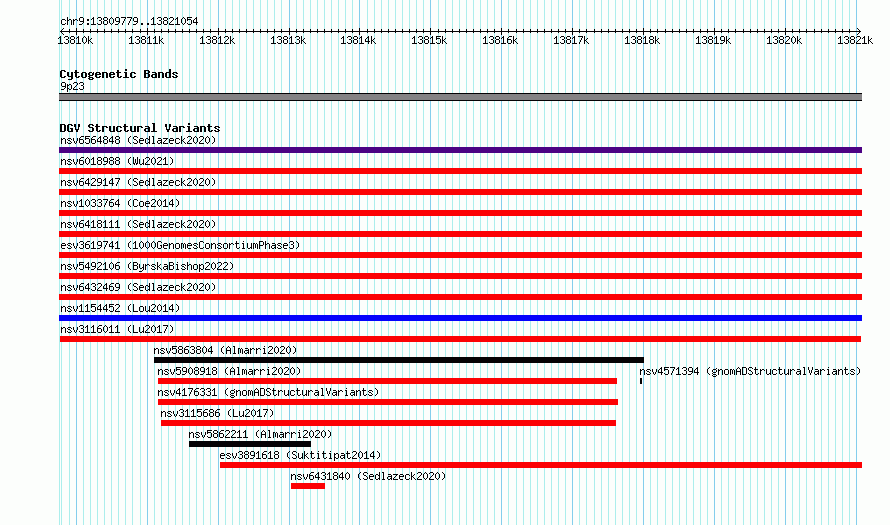Screen dimensions: 890x525
Task: Click the 13821k ruler position
Action: point(855,40)
